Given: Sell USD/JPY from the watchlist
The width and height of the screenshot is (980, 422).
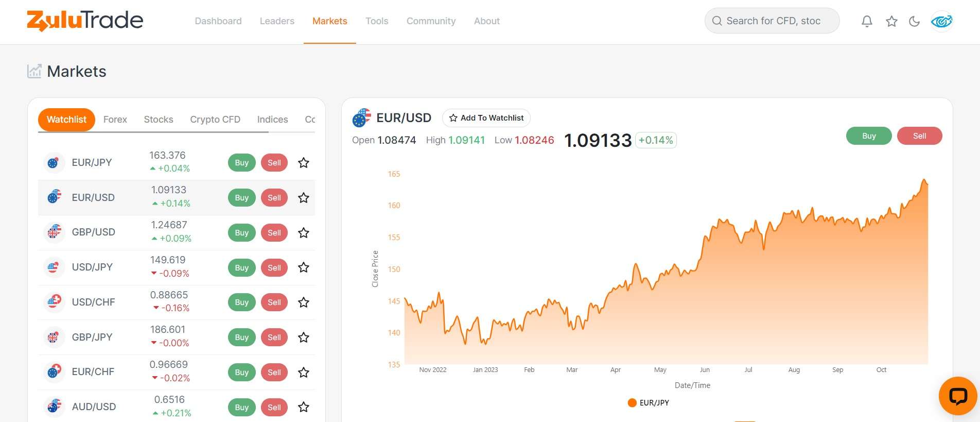Looking at the screenshot, I should coord(274,268).
